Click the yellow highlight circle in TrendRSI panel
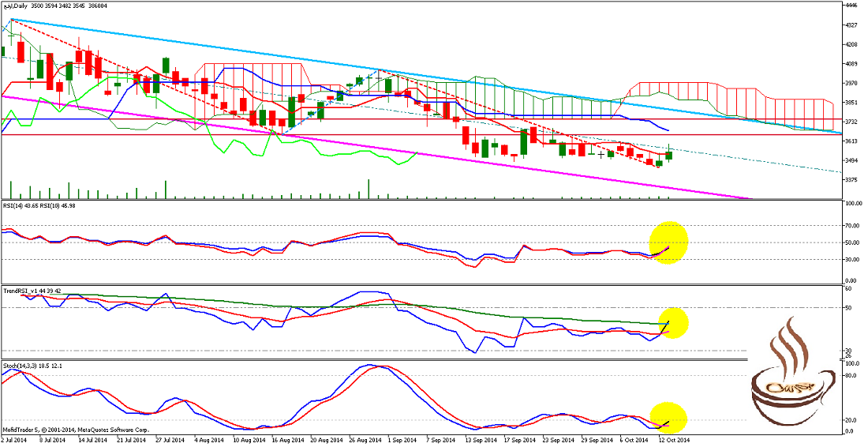This screenshot has height=447, width=868. tap(669, 322)
